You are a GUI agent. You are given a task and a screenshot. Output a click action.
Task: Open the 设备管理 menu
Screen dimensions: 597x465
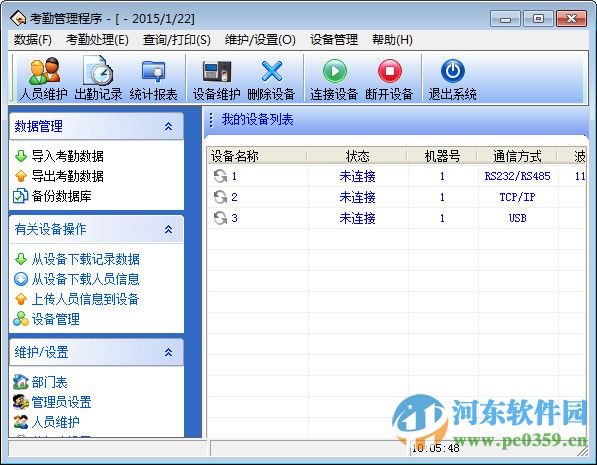point(334,40)
